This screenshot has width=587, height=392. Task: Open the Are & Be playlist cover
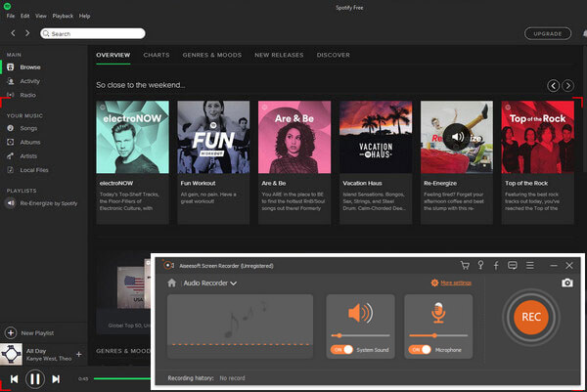294,137
